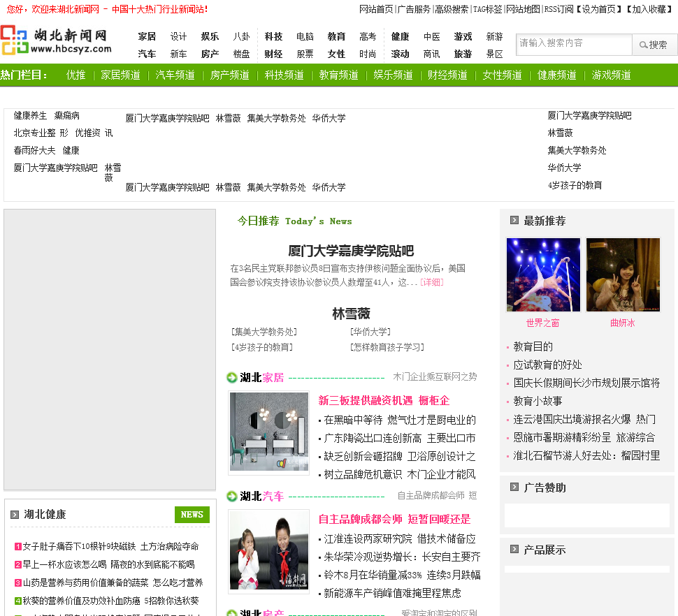Open the 林雪薇 headline
The width and height of the screenshot is (678, 616).
click(351, 314)
